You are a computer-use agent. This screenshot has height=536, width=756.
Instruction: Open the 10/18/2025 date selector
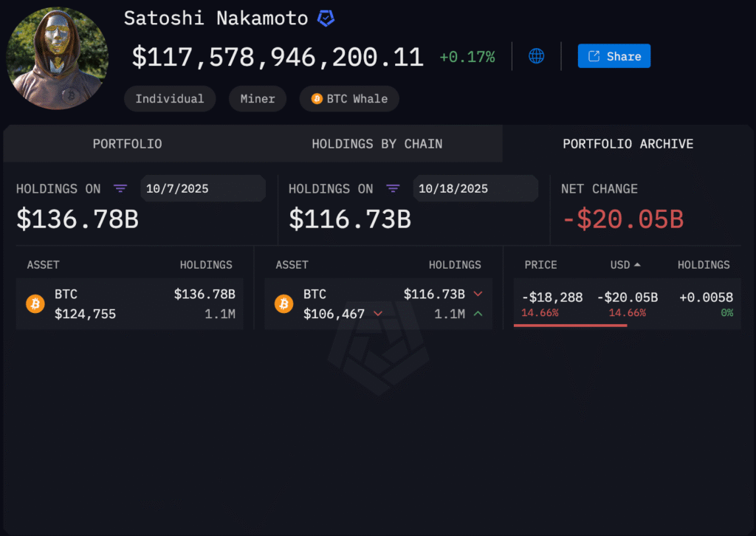475,188
